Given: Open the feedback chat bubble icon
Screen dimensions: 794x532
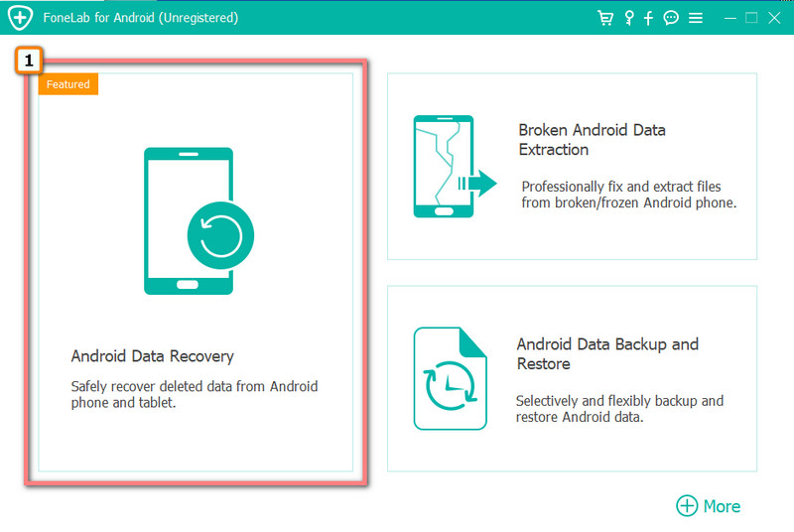Looking at the screenshot, I should [x=671, y=18].
